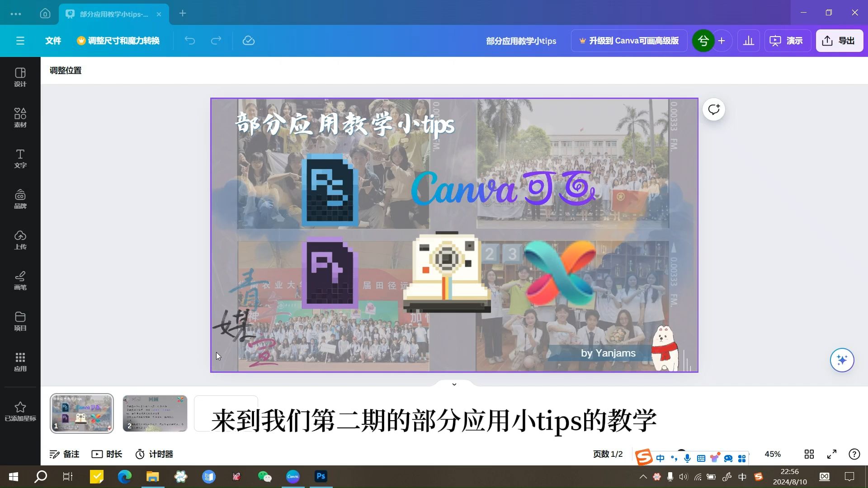This screenshot has width=868, height=488.
Task: Open the hamburger main menu
Action: click(x=20, y=41)
